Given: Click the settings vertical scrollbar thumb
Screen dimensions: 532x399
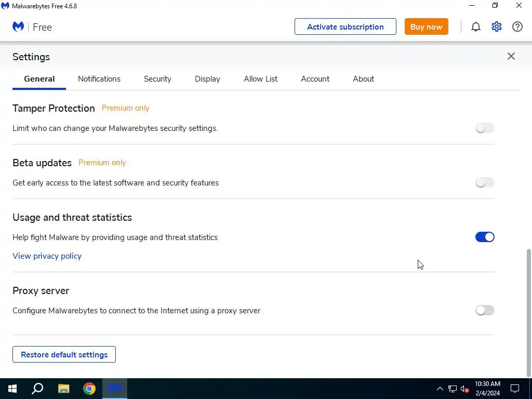Looking at the screenshot, I should (x=528, y=312).
